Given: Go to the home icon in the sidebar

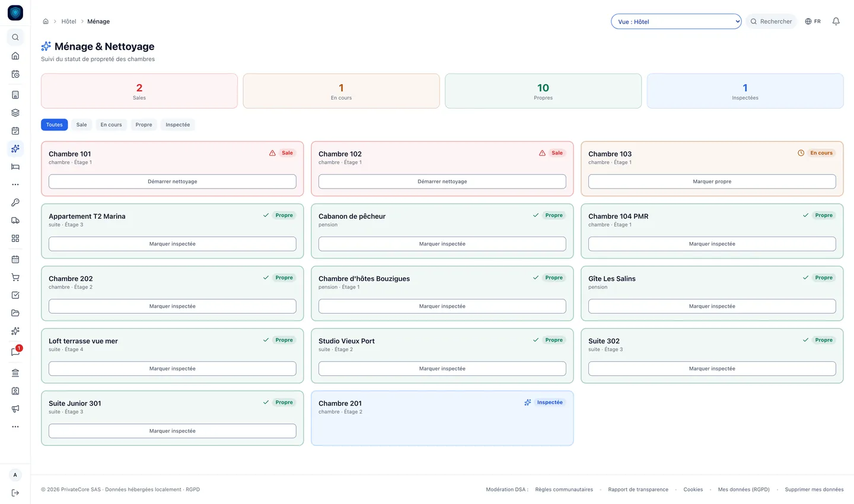Looking at the screenshot, I should pos(15,56).
